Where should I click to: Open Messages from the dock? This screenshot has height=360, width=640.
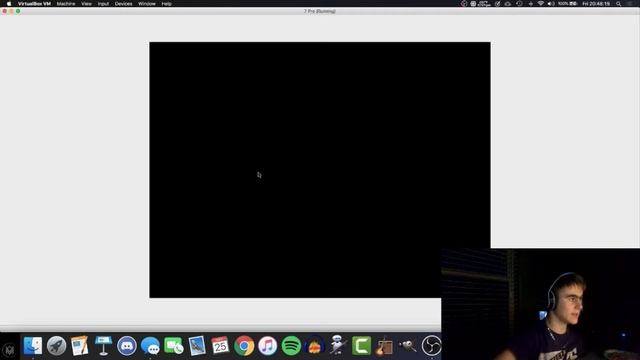click(150, 346)
